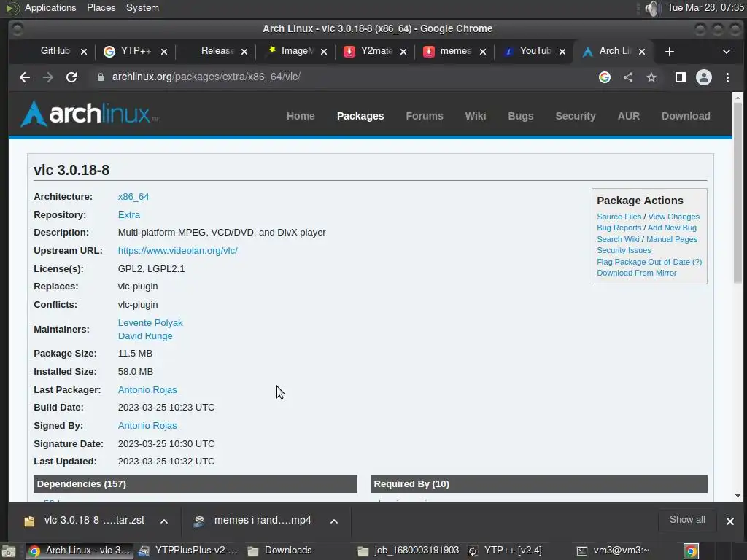Screen dimensions: 747x560
Task: Open Bugs in Arch navigation
Action: tap(521, 116)
